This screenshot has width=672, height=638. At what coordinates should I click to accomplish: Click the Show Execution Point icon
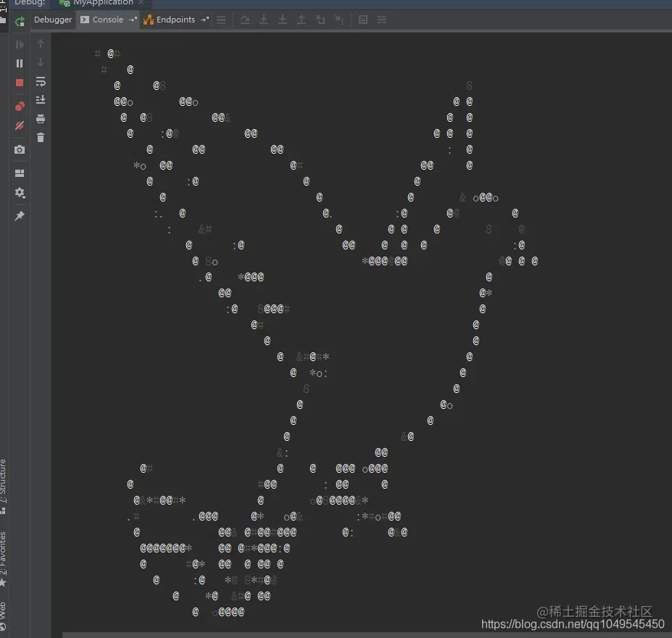pos(221,20)
